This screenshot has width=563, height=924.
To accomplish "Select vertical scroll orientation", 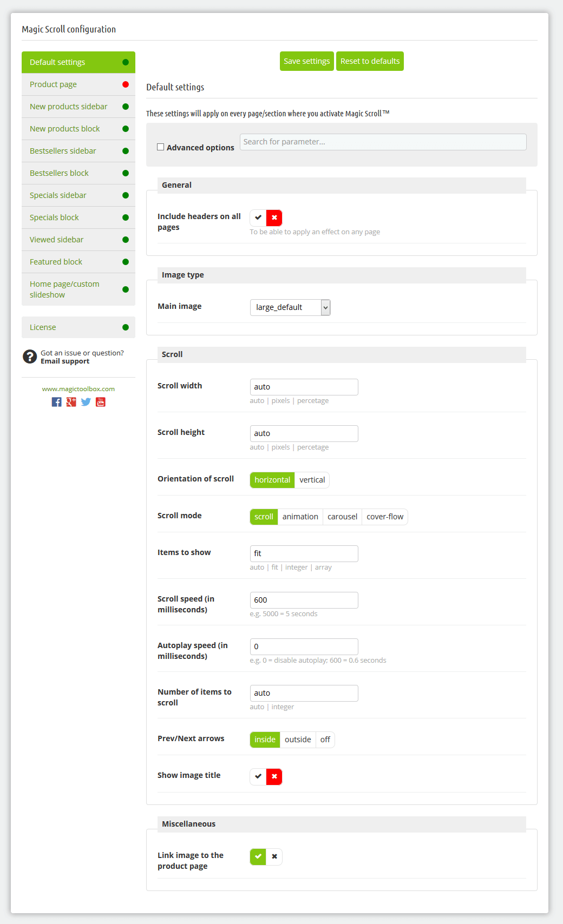I will (312, 480).
